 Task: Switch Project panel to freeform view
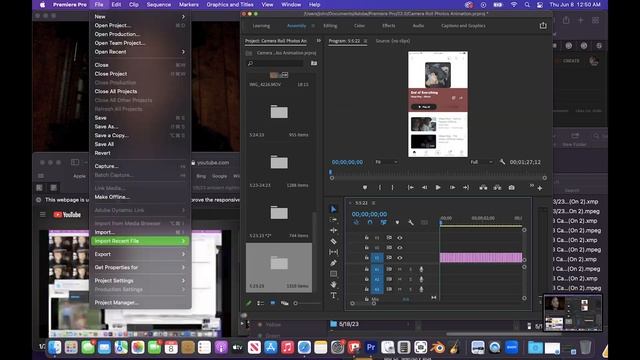tap(285, 303)
